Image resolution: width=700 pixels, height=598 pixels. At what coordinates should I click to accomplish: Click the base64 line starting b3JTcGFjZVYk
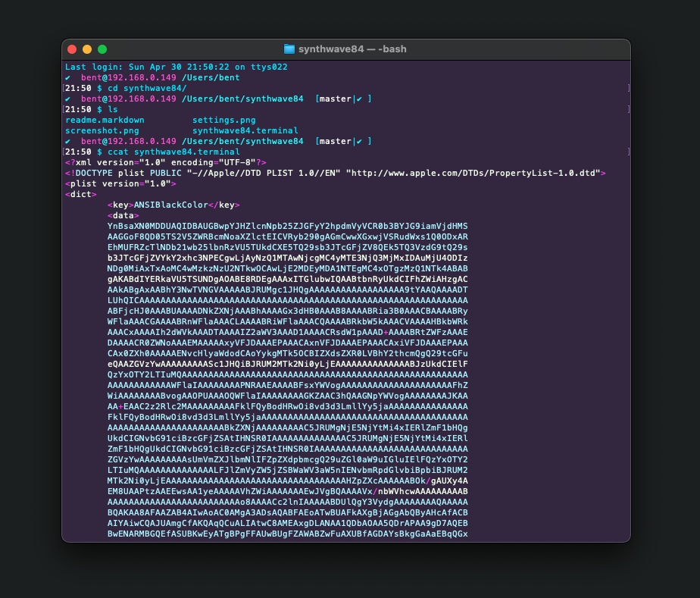click(288, 258)
